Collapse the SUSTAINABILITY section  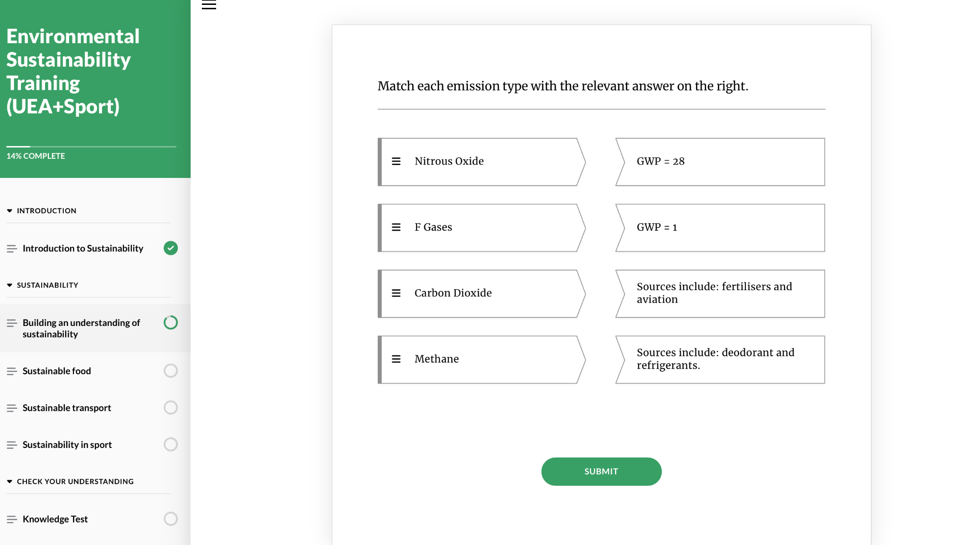(x=43, y=285)
